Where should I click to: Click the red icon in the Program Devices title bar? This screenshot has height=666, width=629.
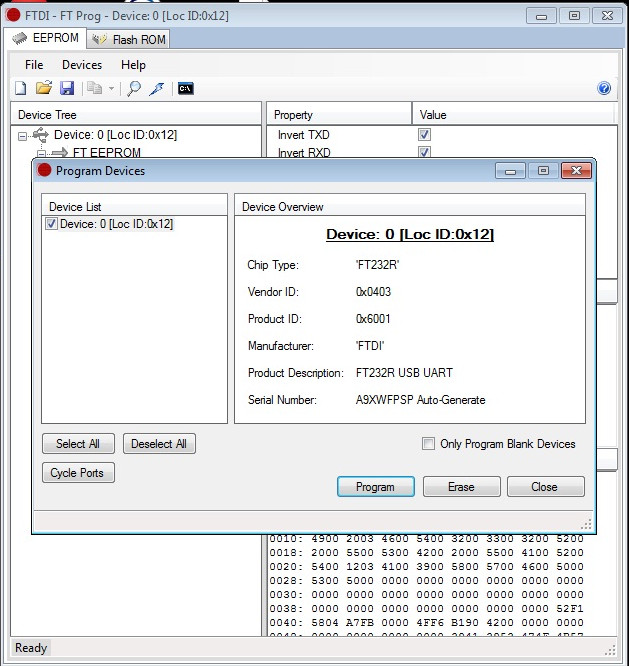point(44,170)
